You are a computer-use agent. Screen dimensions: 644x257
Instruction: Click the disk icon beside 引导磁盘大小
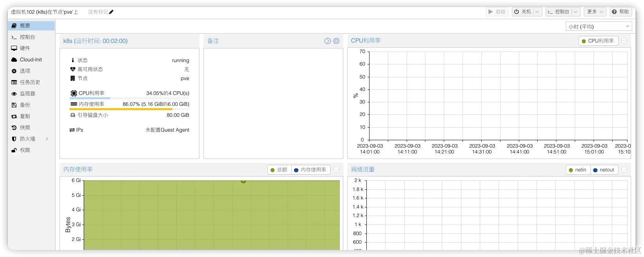73,115
